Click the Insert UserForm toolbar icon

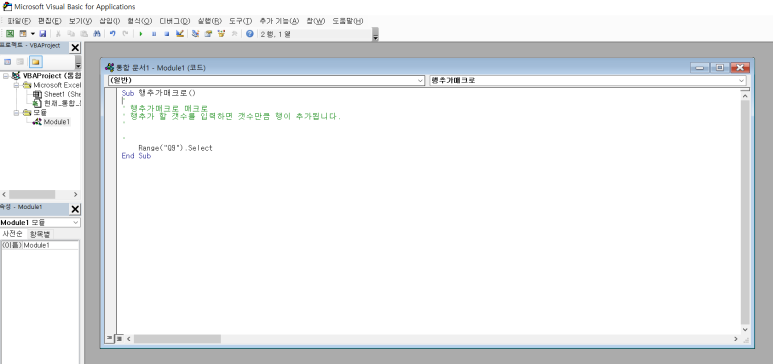pos(23,34)
